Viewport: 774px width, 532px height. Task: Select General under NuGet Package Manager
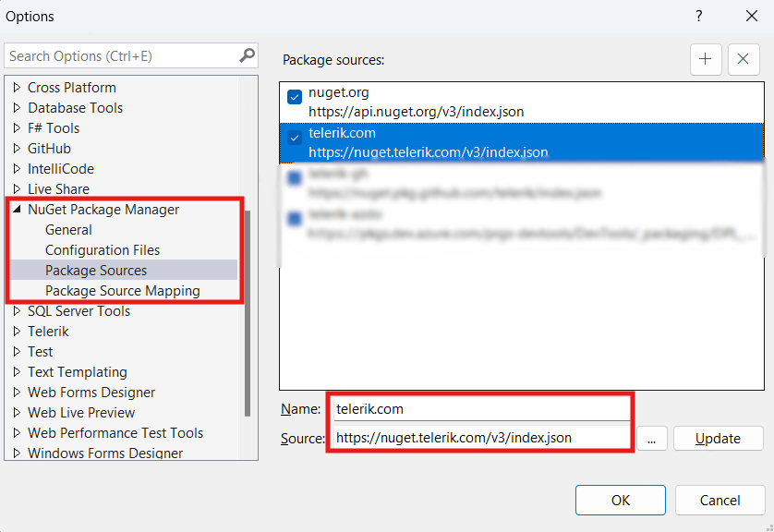(x=68, y=230)
